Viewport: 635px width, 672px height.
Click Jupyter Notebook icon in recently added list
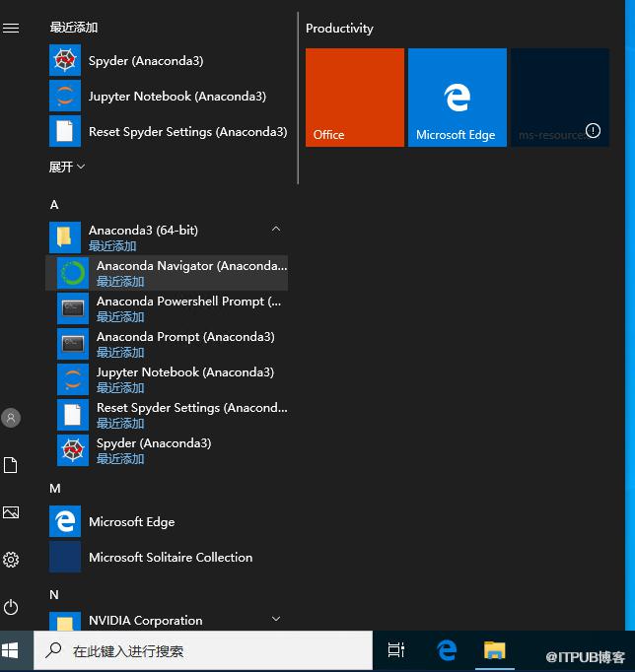tap(65, 96)
